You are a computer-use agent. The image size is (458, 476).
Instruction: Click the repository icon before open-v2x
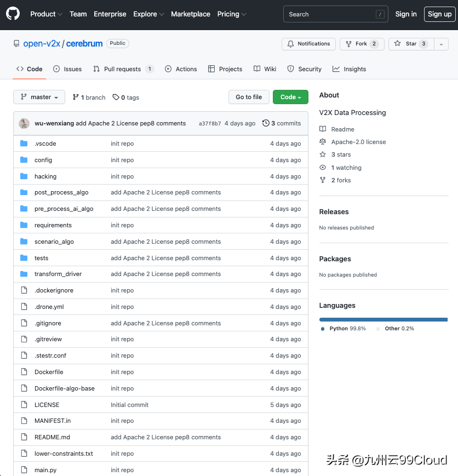(16, 44)
